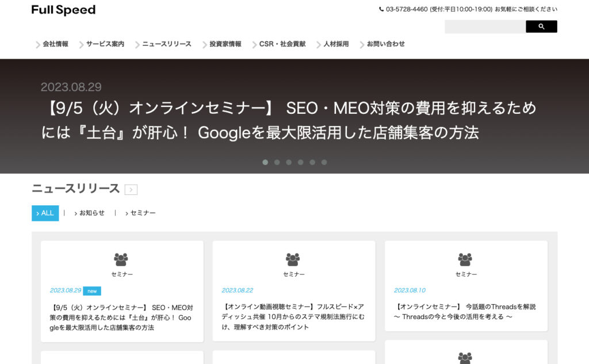
Task: Expand the サービス案内 navigation menu
Action: coord(105,44)
